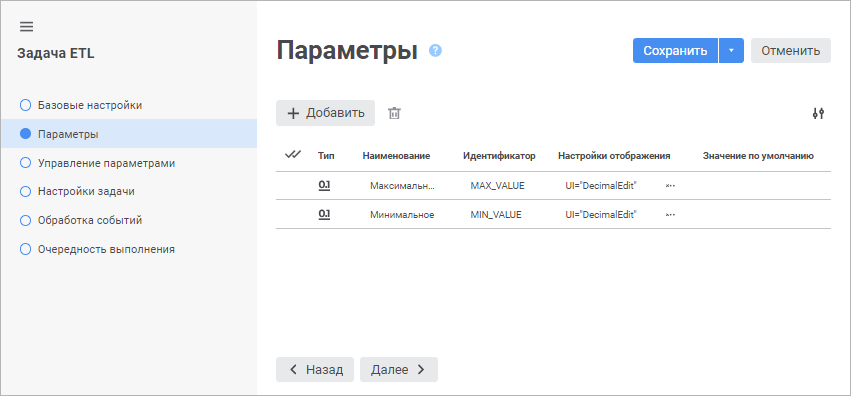Click the Отменить button

tap(791, 50)
